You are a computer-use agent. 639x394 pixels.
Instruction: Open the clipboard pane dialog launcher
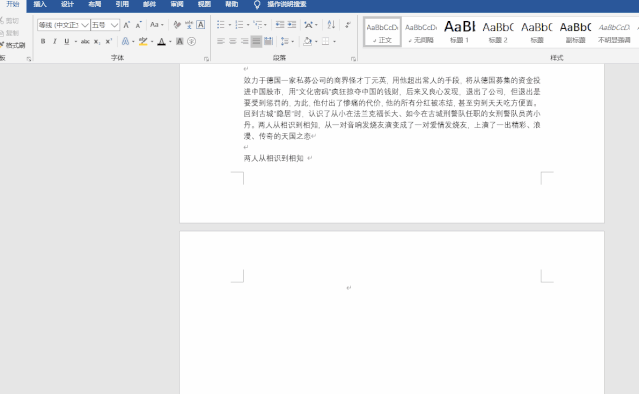pos(29,59)
